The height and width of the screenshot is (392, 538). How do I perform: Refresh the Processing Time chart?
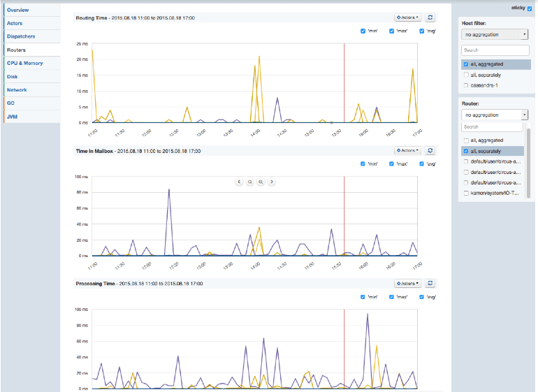click(x=430, y=283)
